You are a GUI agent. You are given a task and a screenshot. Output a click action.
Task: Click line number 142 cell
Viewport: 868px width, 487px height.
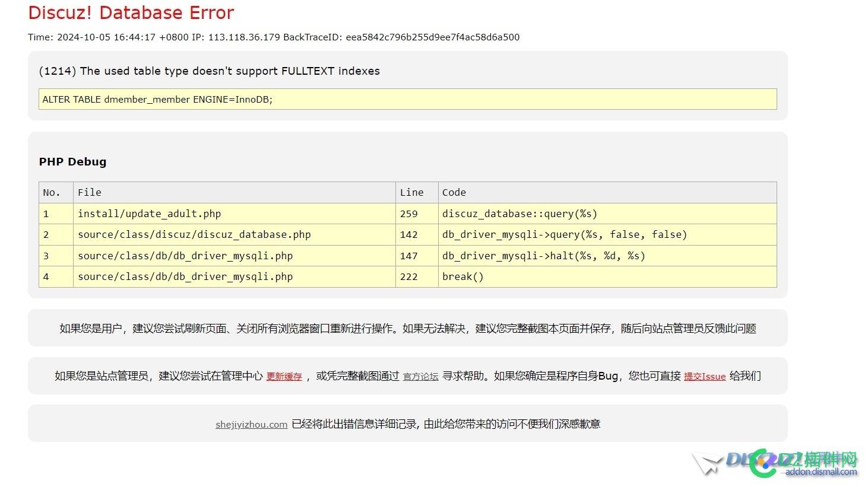417,235
